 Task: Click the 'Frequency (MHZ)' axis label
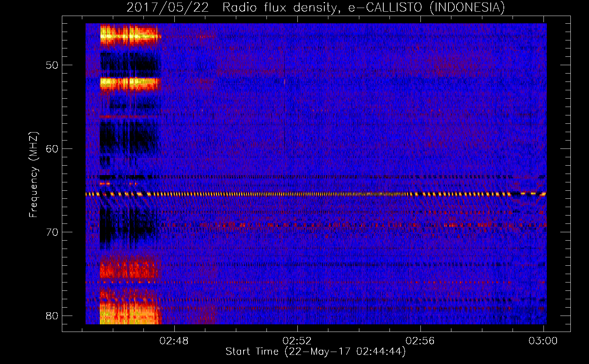(33, 175)
